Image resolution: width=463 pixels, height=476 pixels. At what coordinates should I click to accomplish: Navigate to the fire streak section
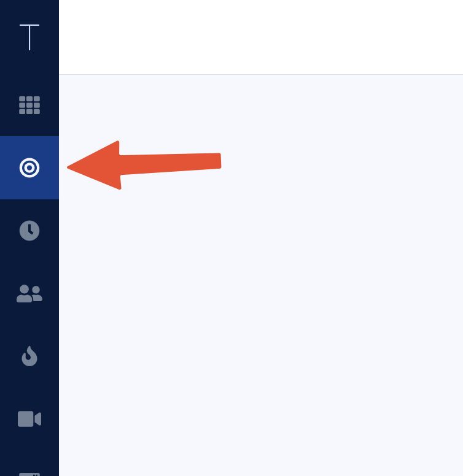[29, 356]
